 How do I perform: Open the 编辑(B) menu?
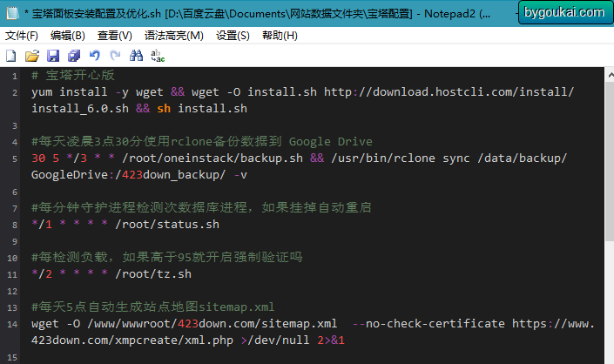point(68,36)
